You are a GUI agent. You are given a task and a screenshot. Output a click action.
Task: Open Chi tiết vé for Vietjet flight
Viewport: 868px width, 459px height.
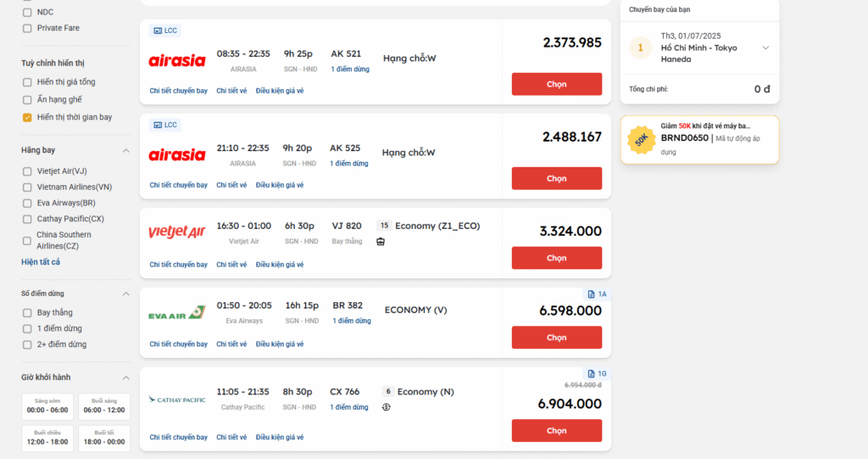(x=231, y=265)
